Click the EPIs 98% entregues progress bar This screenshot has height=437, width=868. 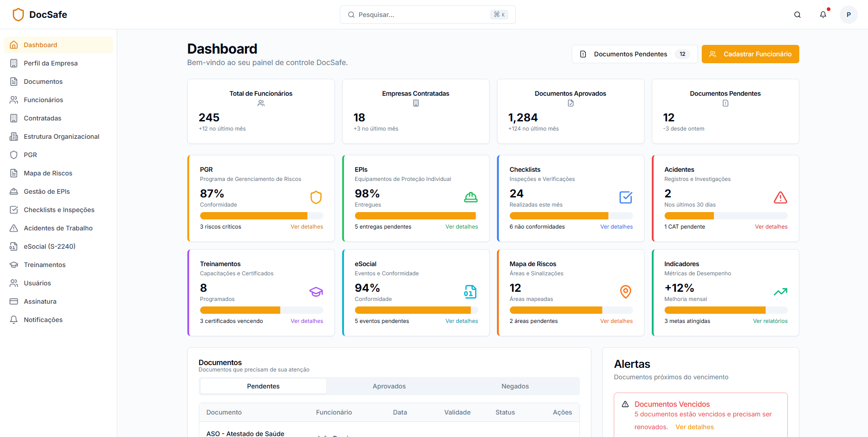[x=416, y=216]
